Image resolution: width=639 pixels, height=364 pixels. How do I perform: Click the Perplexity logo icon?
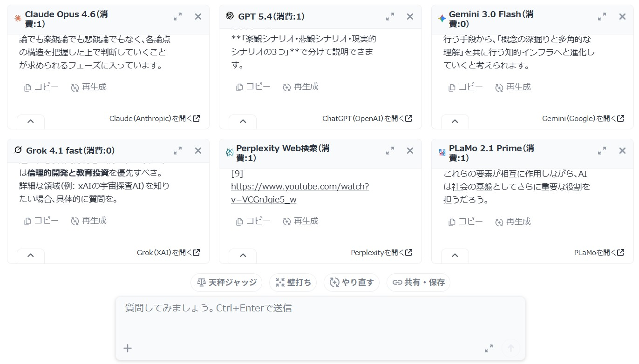point(230,153)
